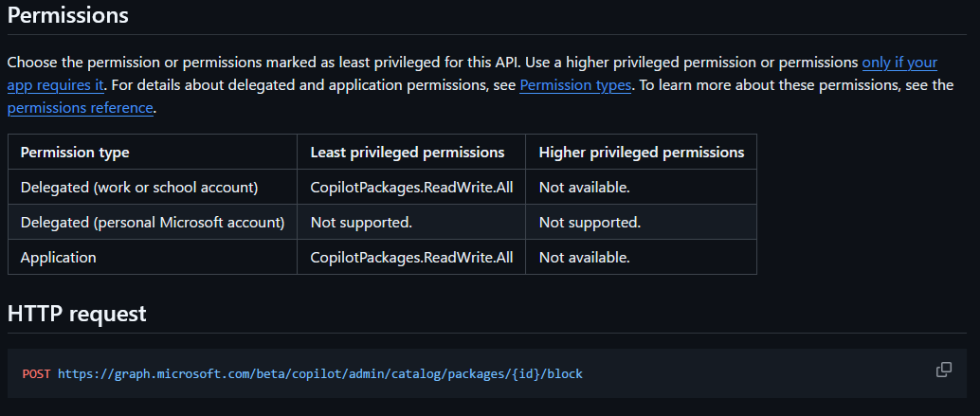Click CopilotPackages.ReadWrite.All in the Application row
980x416 pixels.
coord(412,258)
